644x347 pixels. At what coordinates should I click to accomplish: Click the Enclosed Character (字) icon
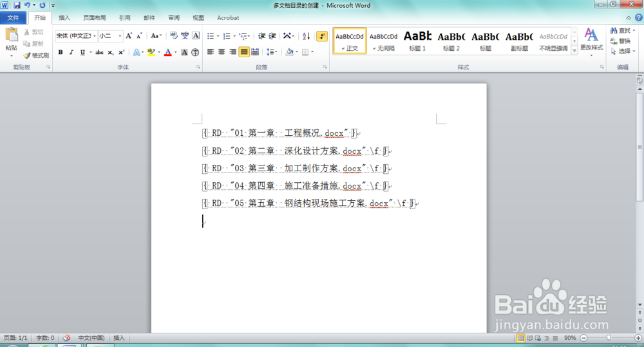(x=195, y=53)
